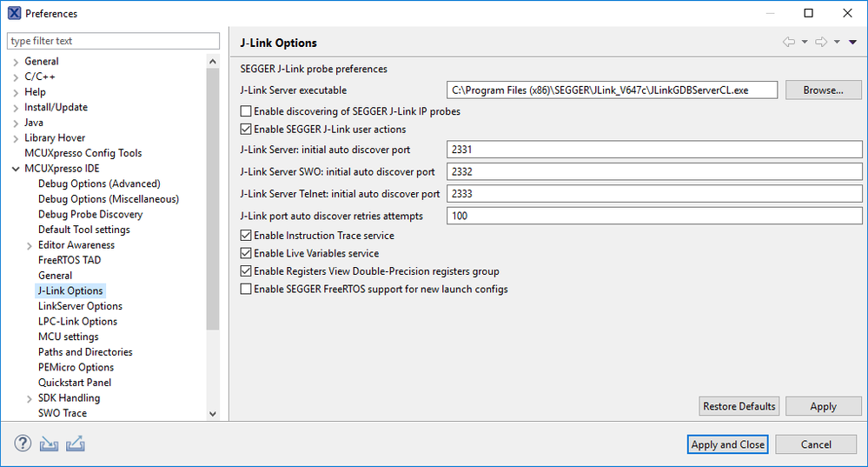Click Apply and Close button

click(727, 444)
